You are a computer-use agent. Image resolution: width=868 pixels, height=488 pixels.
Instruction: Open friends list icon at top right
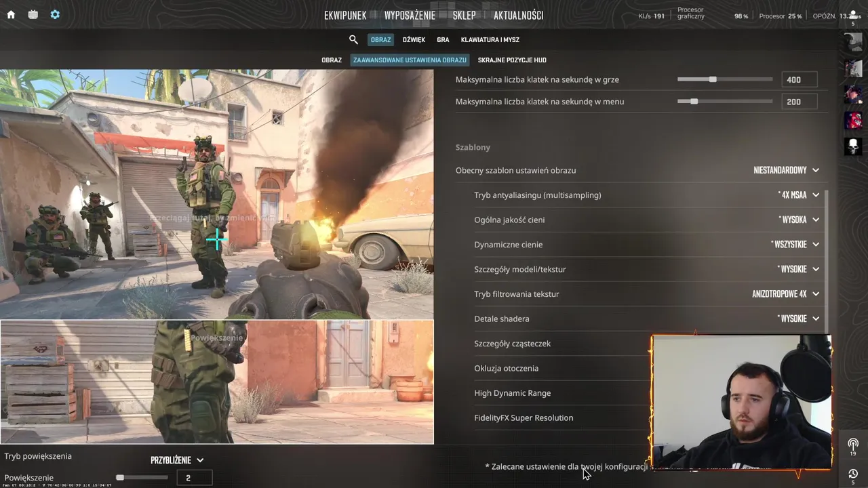click(853, 16)
